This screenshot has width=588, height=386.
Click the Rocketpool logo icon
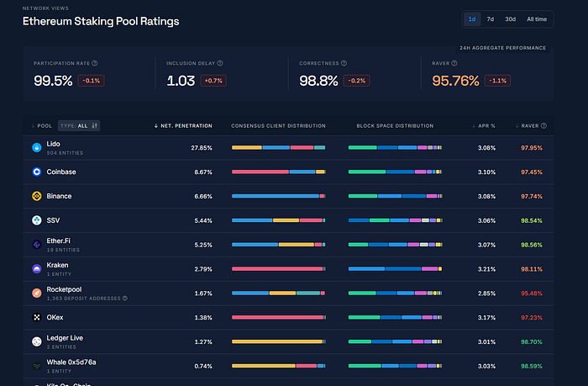[36, 293]
